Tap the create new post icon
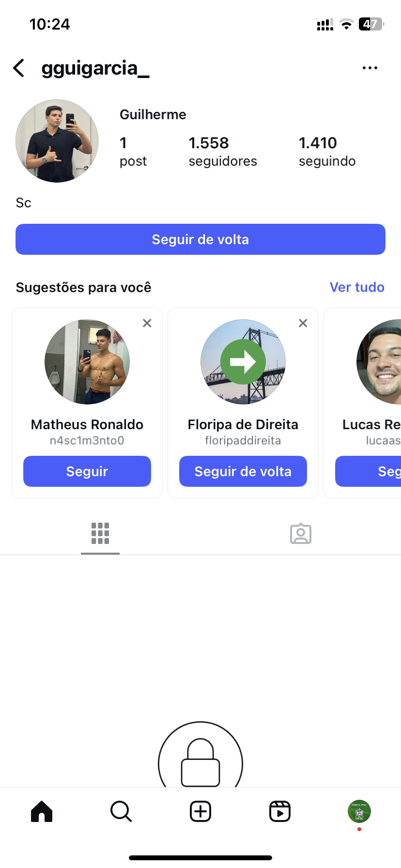The height and width of the screenshot is (868, 401). tap(200, 811)
